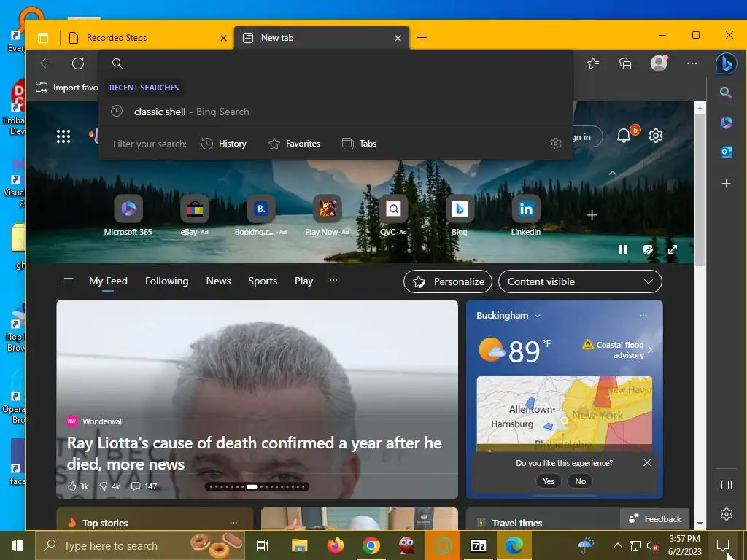The width and height of the screenshot is (747, 560).
Task: Select classic shell recent search
Action: [336, 112]
